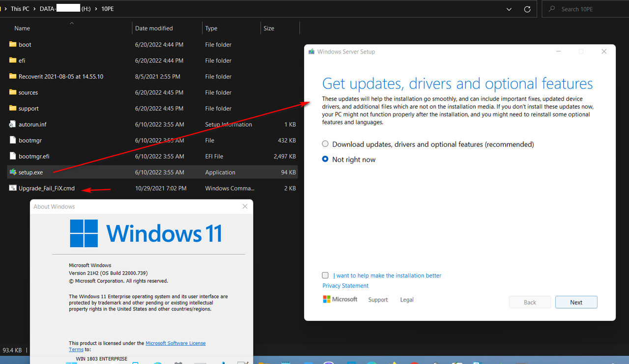629x364 pixels.
Task: Click Next in Windows Server Setup
Action: pyautogui.click(x=576, y=302)
